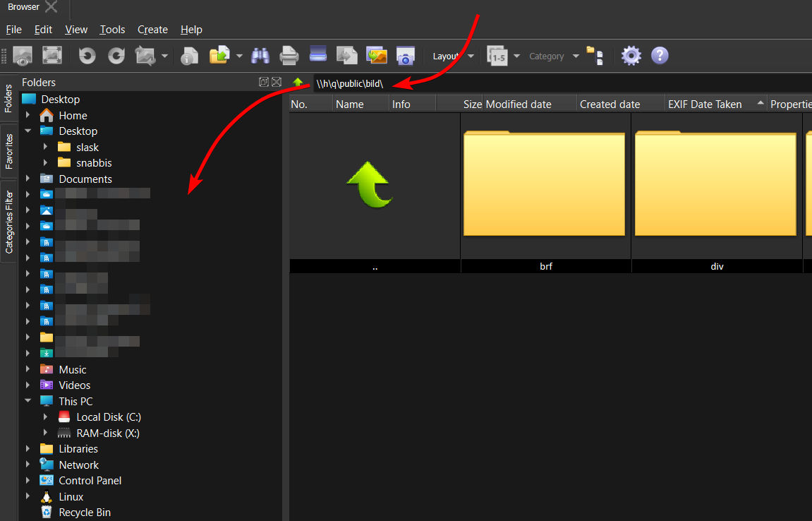The width and height of the screenshot is (812, 521).
Task: Open settings with the gear icon
Action: click(631, 56)
